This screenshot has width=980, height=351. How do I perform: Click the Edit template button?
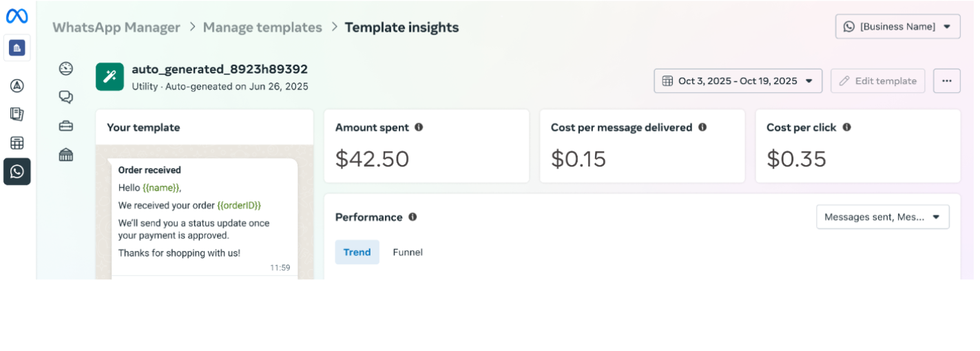point(878,81)
